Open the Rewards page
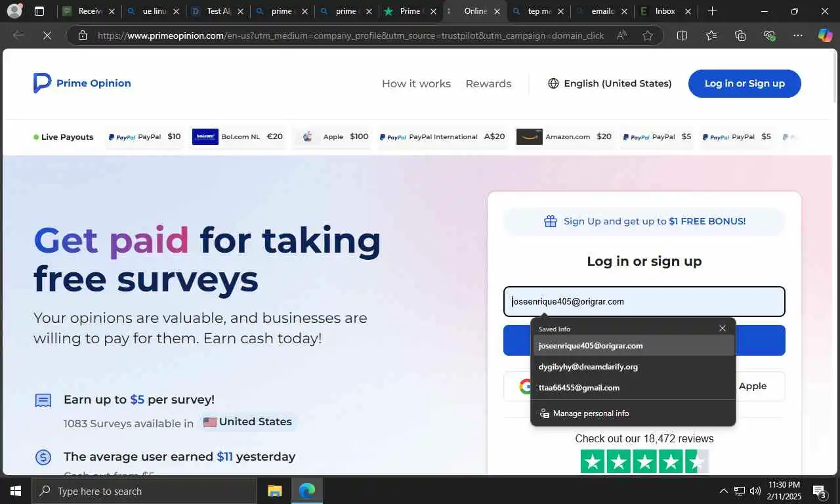This screenshot has width=840, height=504. pyautogui.click(x=488, y=83)
